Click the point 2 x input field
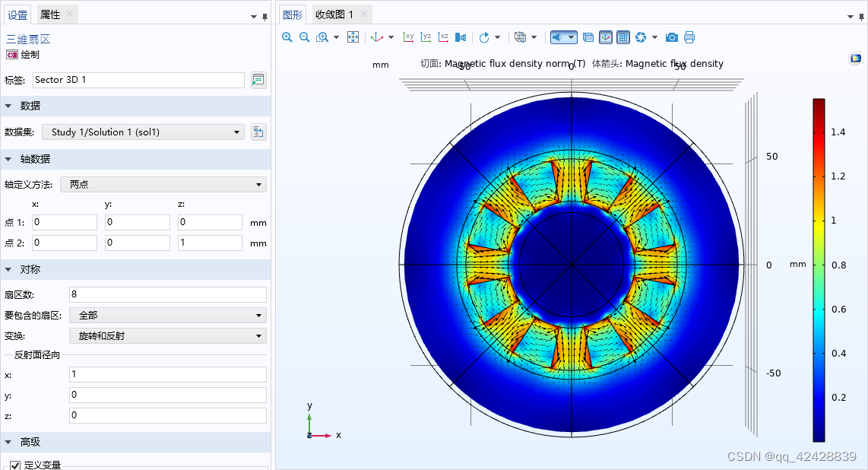This screenshot has width=868, height=470. point(64,243)
